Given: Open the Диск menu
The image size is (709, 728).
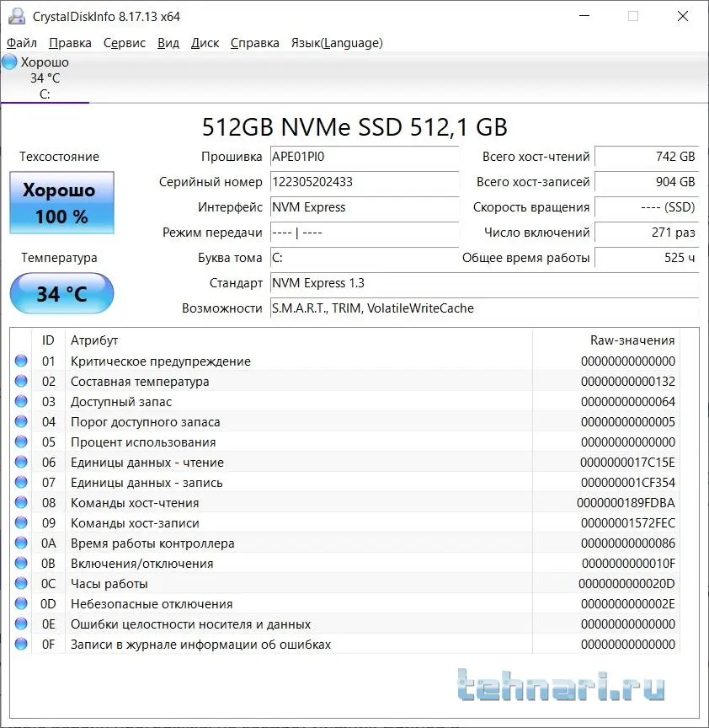Looking at the screenshot, I should [x=205, y=43].
